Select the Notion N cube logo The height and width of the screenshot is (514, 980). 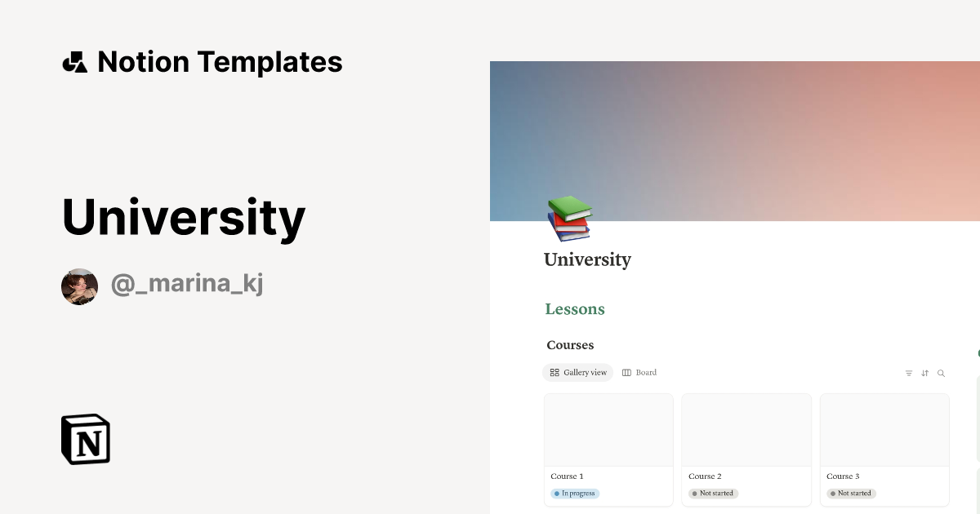point(85,439)
